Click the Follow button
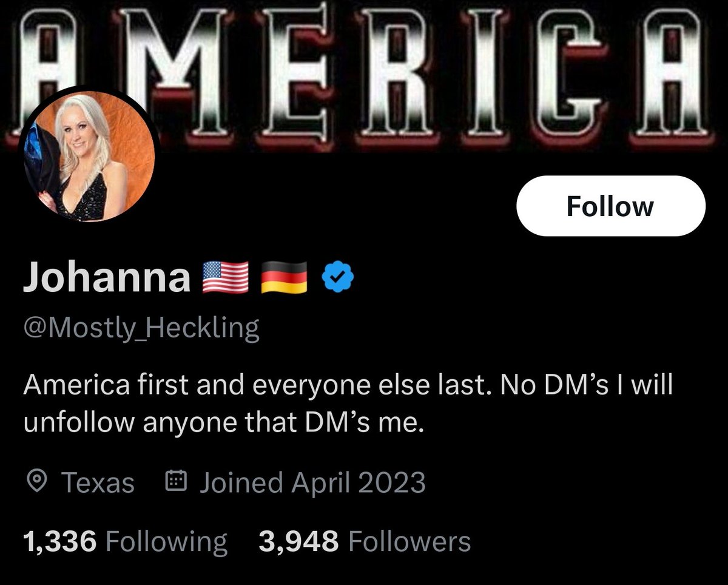Image resolution: width=728 pixels, height=585 pixels. (x=610, y=206)
